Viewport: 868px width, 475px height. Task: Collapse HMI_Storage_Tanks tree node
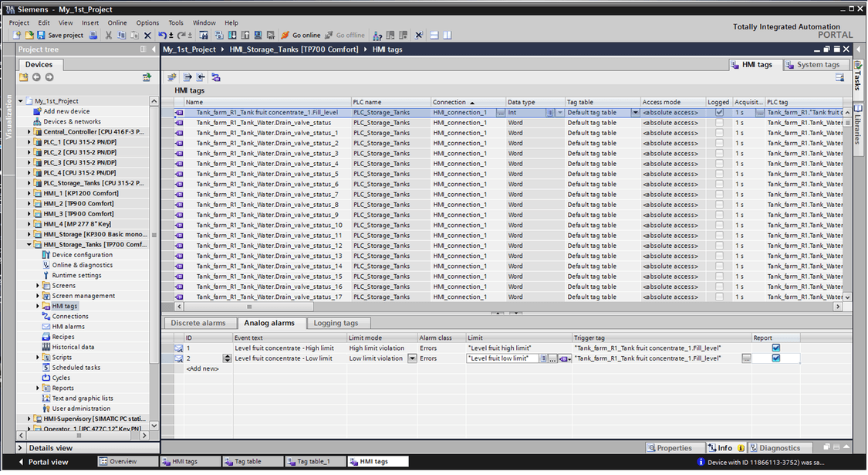(29, 244)
